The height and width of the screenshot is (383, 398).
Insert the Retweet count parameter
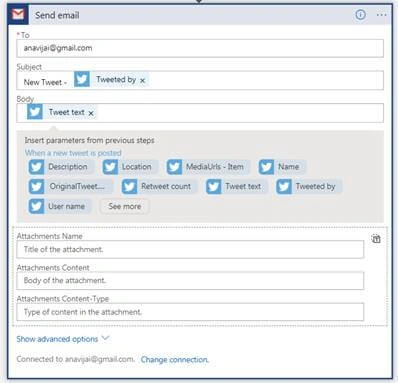point(159,186)
